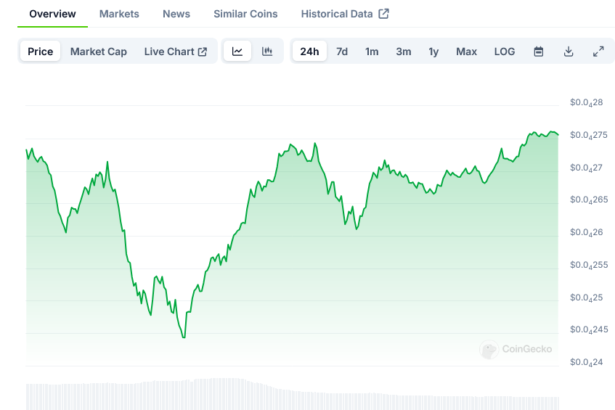Select the 24h time range
This screenshot has width=615, height=410.
click(x=309, y=51)
